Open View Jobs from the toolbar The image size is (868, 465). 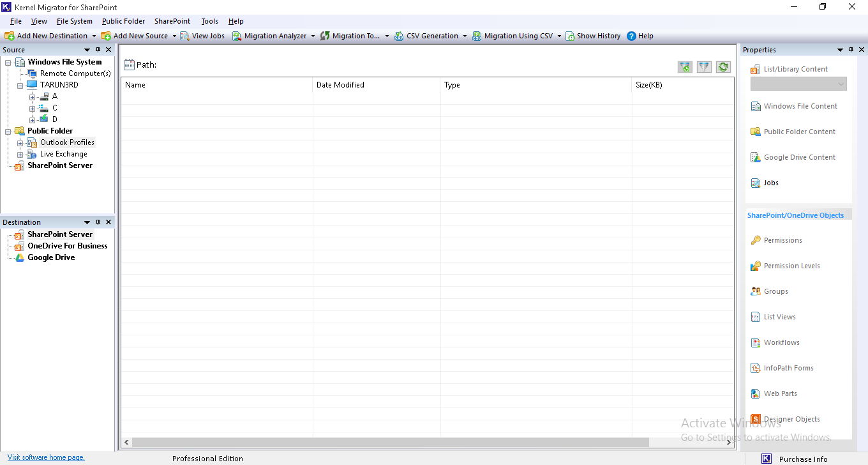click(202, 36)
